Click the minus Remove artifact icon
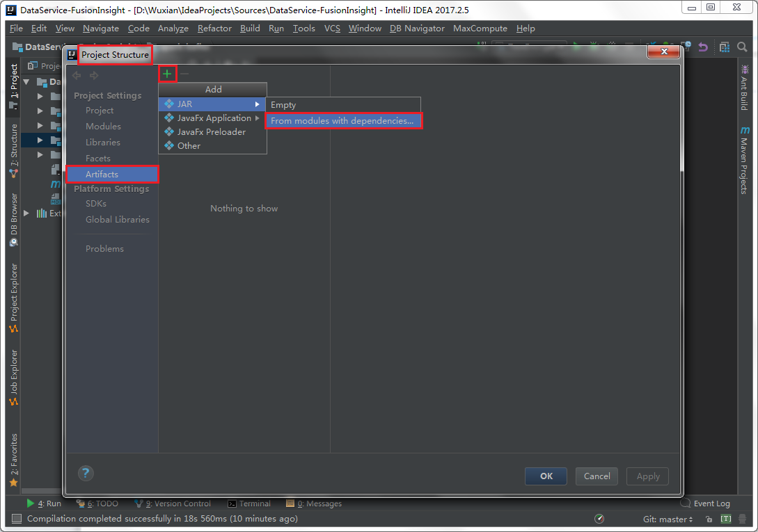758x532 pixels. (184, 74)
